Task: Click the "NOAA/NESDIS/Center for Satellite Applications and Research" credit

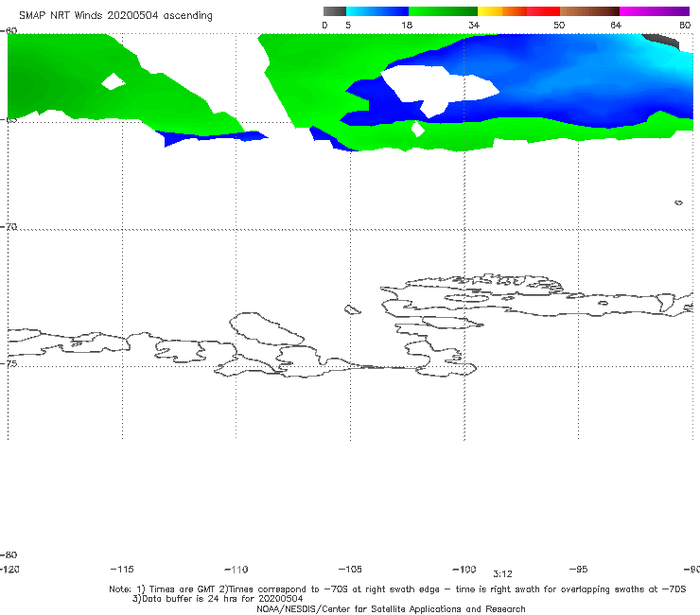Action: (391, 609)
